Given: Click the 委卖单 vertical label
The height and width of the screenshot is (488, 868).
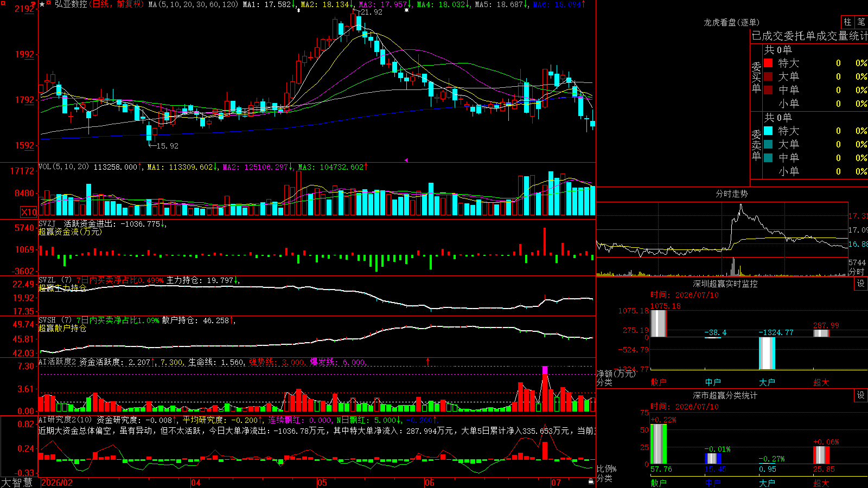Looking at the screenshot, I should [x=756, y=145].
